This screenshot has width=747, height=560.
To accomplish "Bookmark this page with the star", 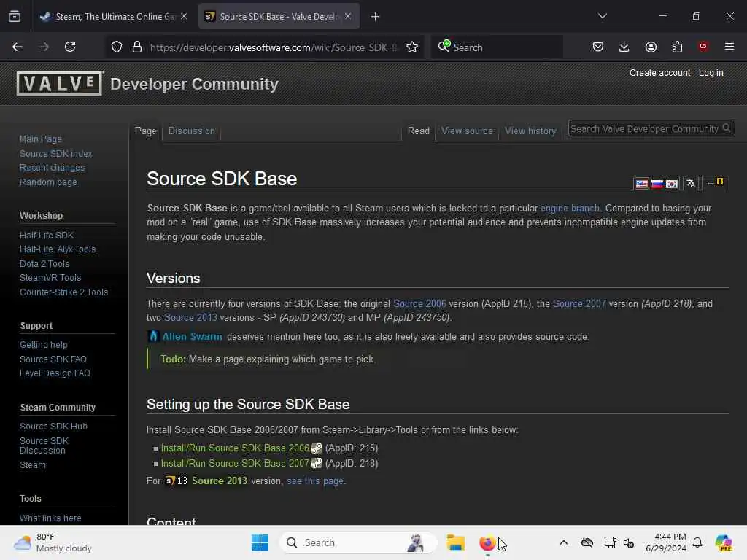I will pos(412,47).
